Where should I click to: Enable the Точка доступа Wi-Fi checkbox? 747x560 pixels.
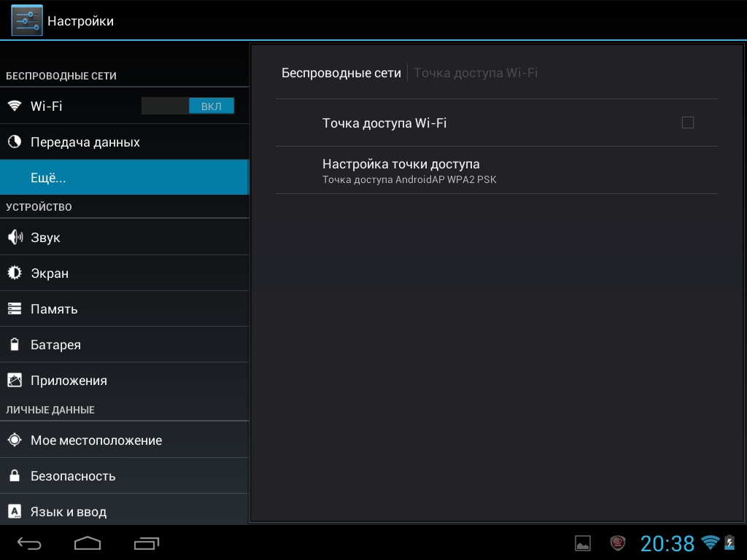pyautogui.click(x=687, y=122)
